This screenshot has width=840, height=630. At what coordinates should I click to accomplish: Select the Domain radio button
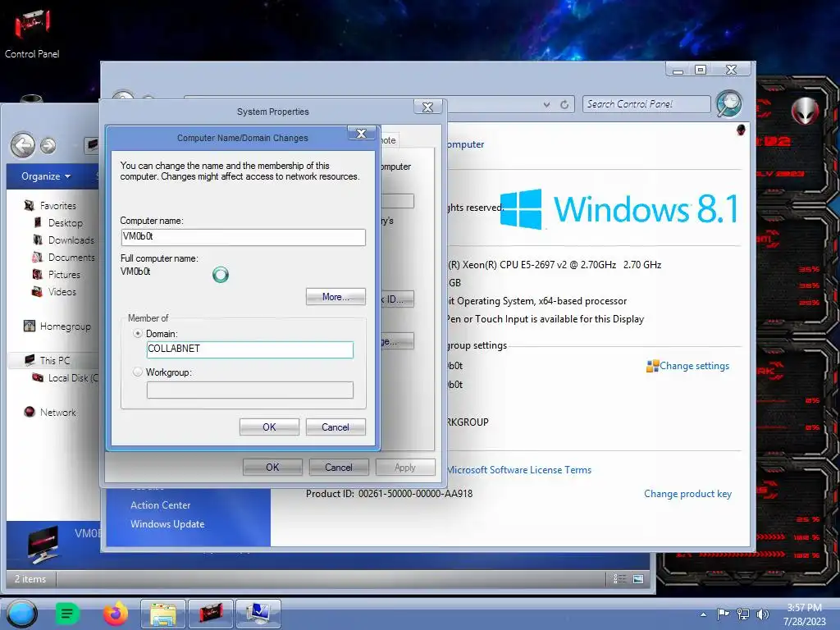[138, 333]
